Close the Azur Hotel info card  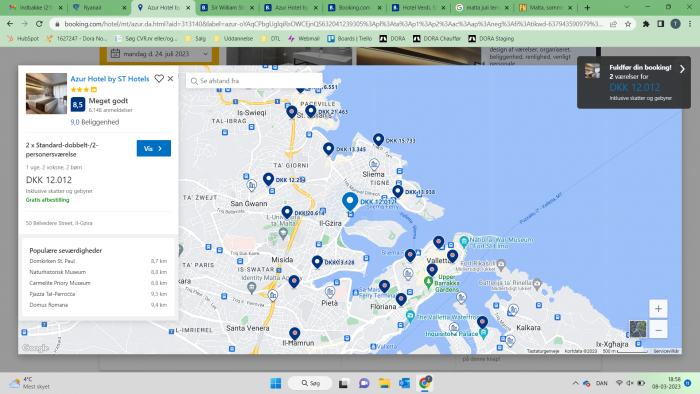171,79
